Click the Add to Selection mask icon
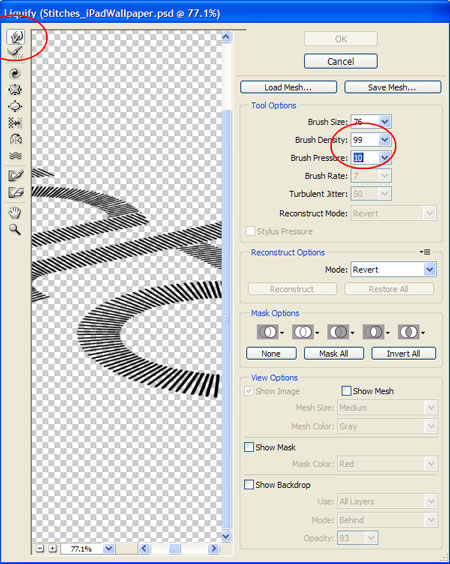This screenshot has width=450, height=564. 303,332
